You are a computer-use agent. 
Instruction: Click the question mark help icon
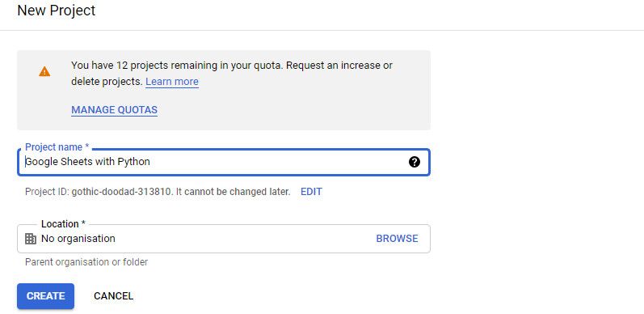(415, 162)
